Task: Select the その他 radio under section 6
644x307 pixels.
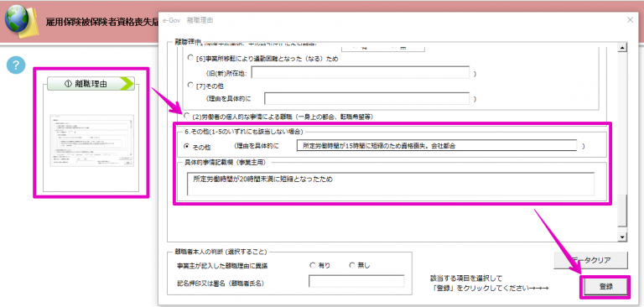Action: [186, 146]
